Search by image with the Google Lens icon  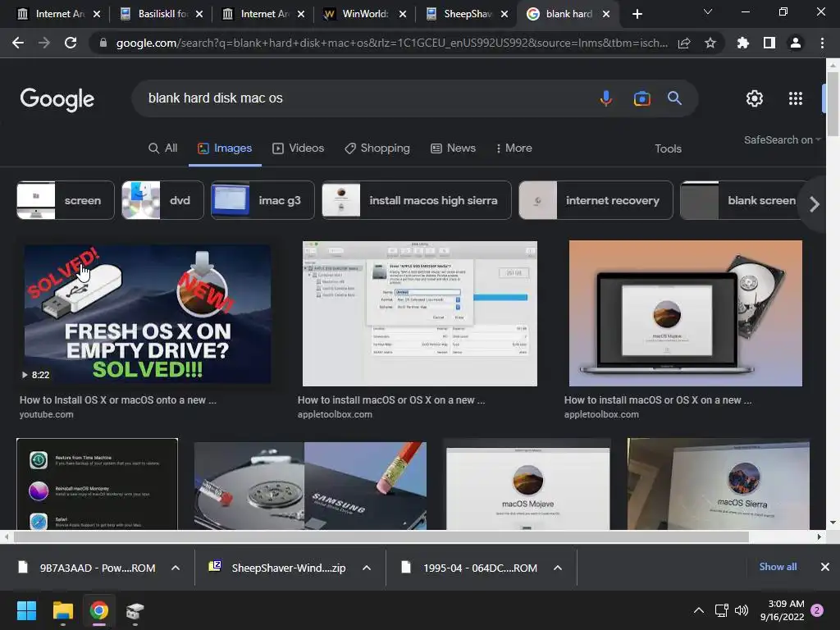tap(641, 98)
